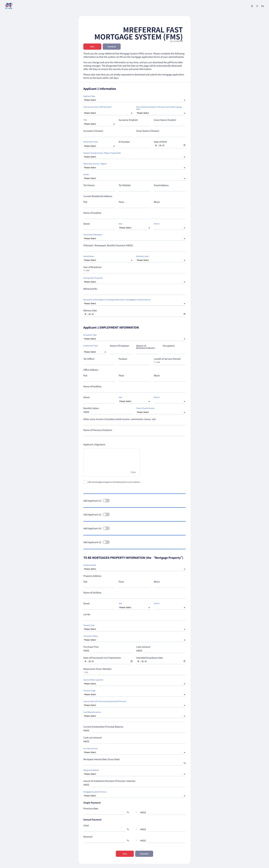Image resolution: width=269 pixels, height=868 pixels.
Task: Enable the Add Applicant (2) toggle
Action: click(x=106, y=501)
